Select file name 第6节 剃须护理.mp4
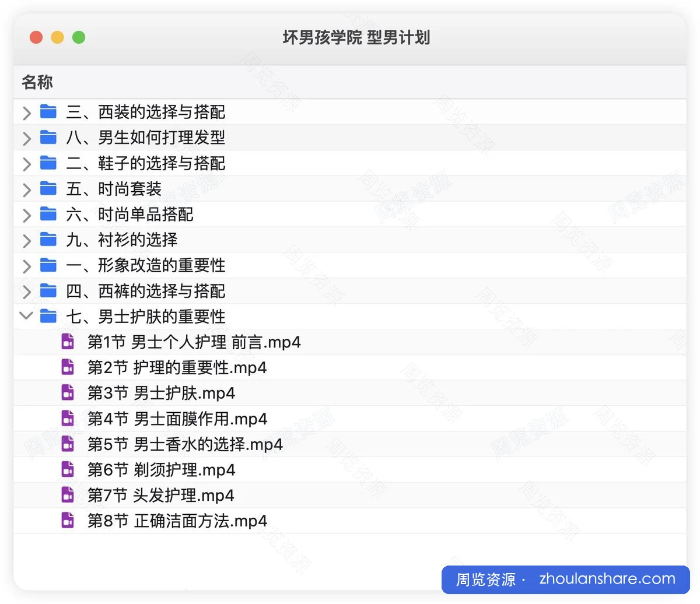The image size is (700, 604). pos(162,470)
